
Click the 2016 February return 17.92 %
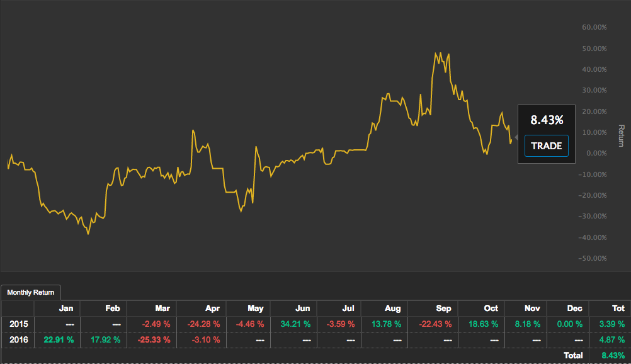tap(105, 340)
